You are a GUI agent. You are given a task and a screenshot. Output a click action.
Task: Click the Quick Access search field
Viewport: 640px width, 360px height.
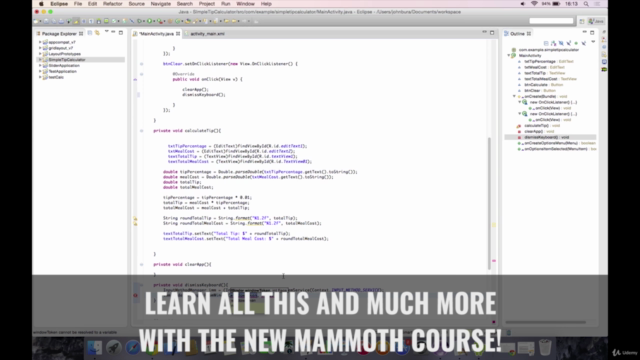(x=551, y=21)
